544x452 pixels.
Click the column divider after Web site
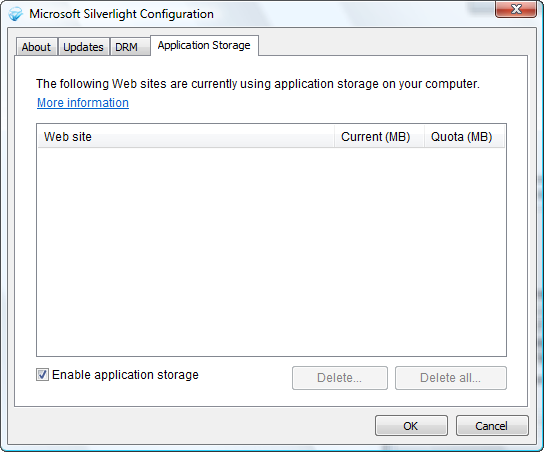click(x=334, y=137)
